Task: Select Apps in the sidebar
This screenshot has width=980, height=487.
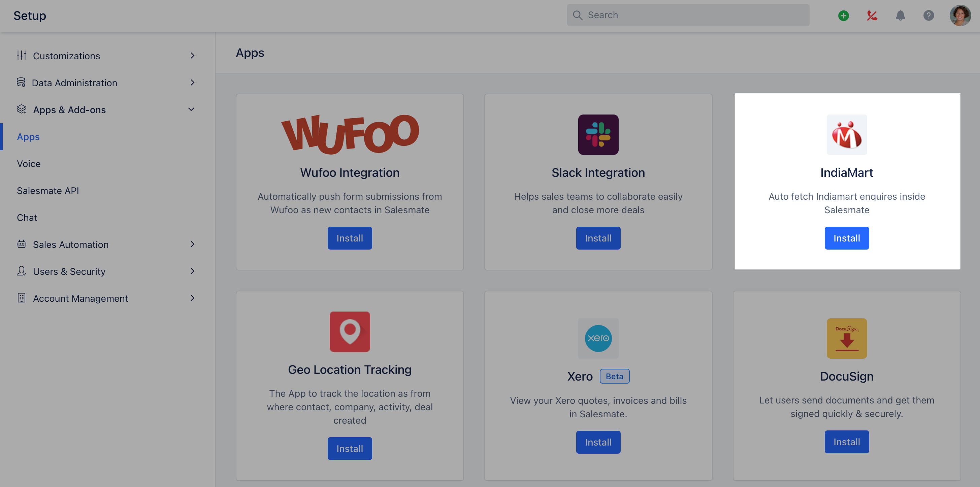Action: pos(28,137)
